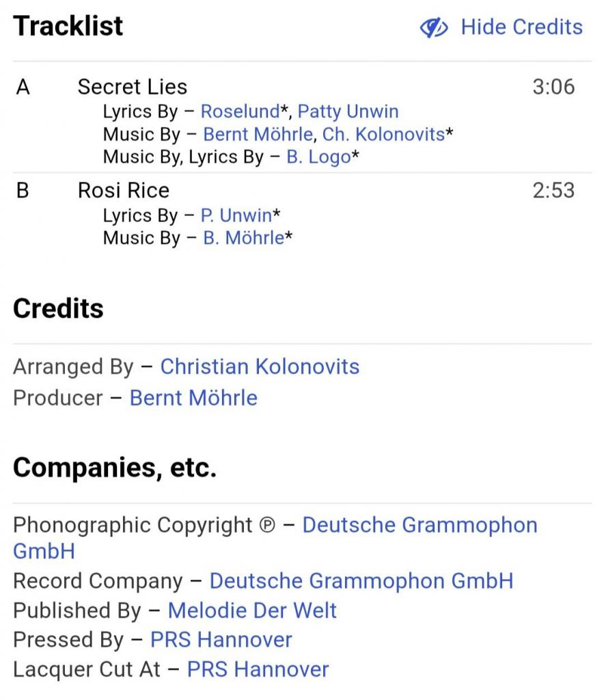Open the Ch. Kolonovits credit link

tap(383, 134)
